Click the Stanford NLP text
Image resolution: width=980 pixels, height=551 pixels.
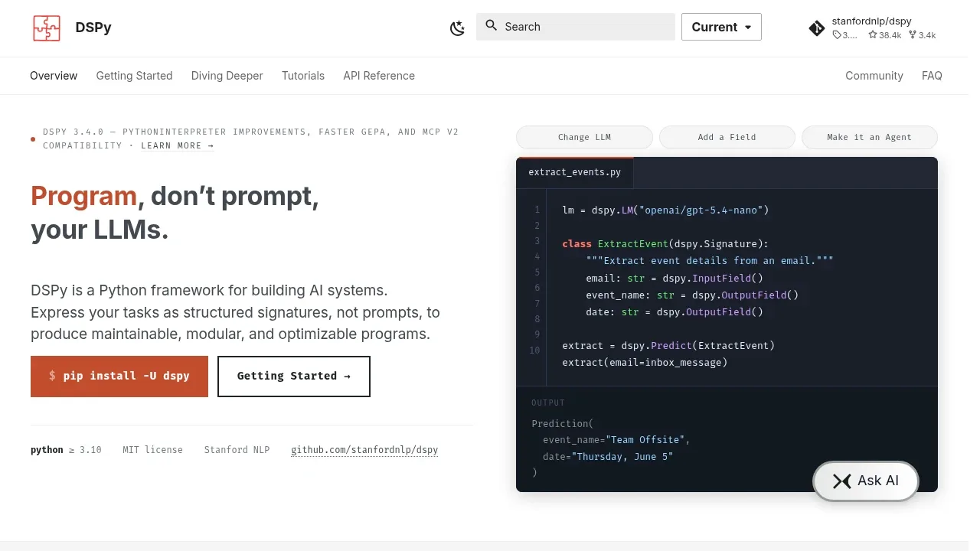[237, 450]
